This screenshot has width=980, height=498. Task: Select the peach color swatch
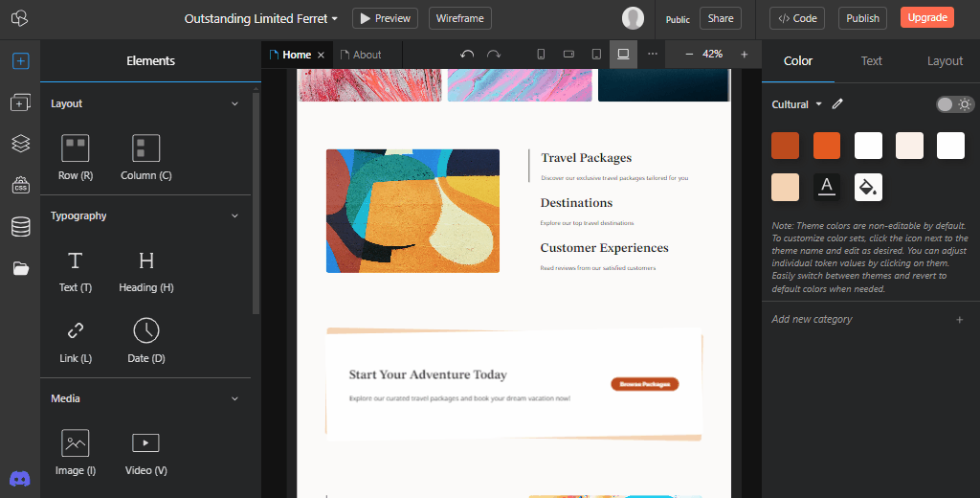785,187
